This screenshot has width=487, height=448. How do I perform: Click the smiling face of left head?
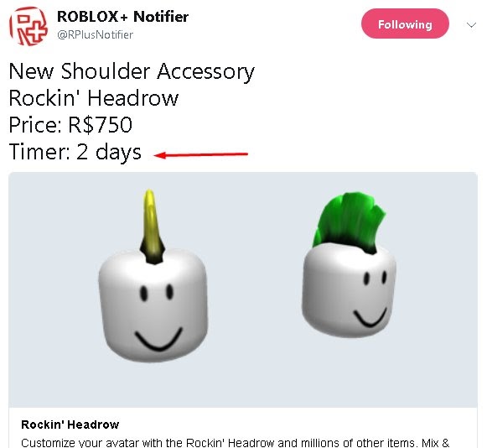158,317
